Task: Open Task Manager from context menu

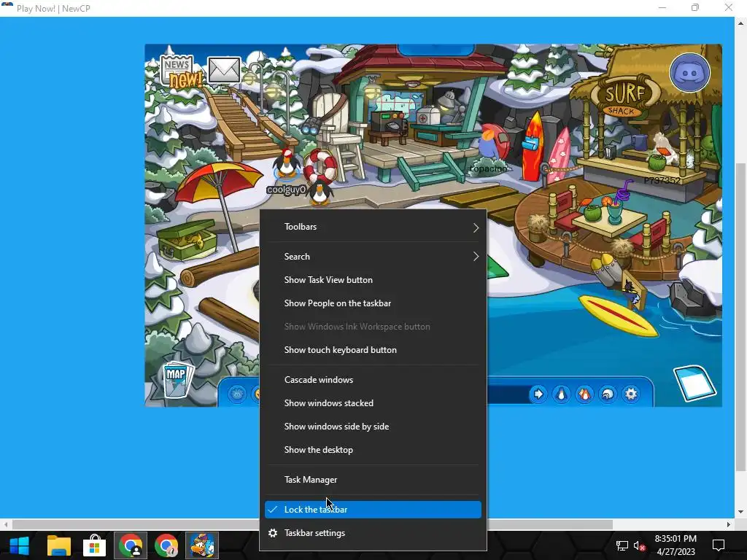Action: (x=373, y=480)
